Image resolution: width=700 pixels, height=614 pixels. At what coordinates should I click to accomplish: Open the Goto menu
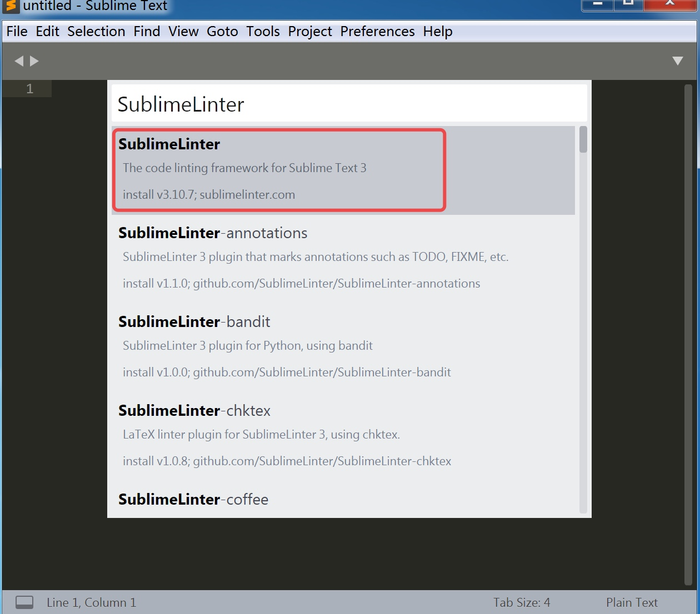click(222, 31)
